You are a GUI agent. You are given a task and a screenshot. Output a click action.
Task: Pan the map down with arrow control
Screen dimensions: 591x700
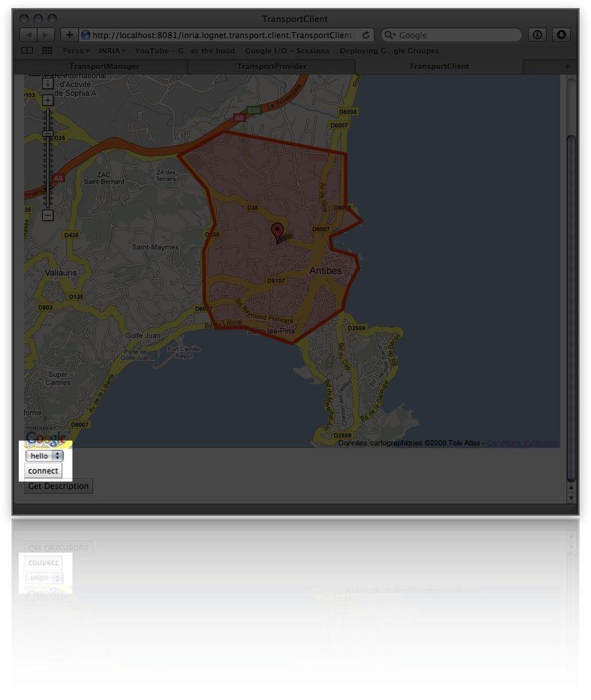[x=48, y=84]
